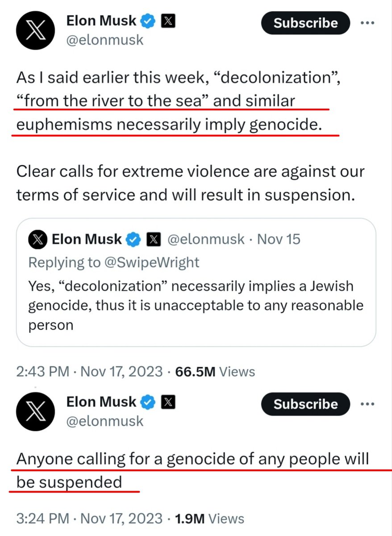Image resolution: width=392 pixels, height=536 pixels.
Task: View the 1.9M Views count
Action: pos(210,519)
